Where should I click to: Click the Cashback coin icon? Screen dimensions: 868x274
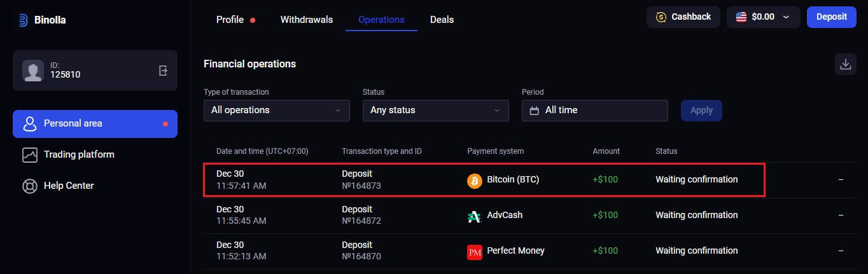661,17
